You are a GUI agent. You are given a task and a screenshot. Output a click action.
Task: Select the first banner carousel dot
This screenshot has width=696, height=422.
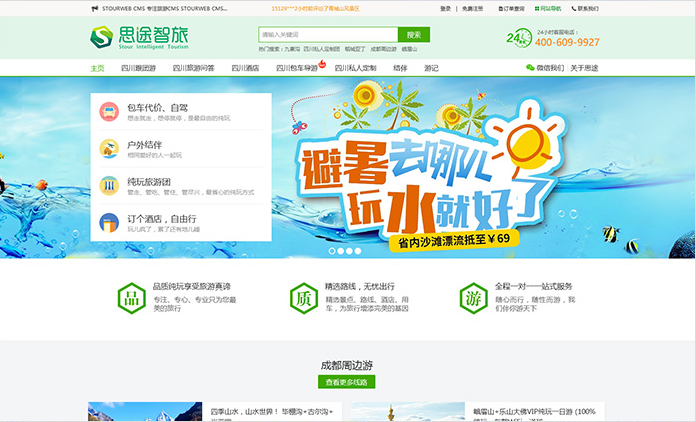332,251
